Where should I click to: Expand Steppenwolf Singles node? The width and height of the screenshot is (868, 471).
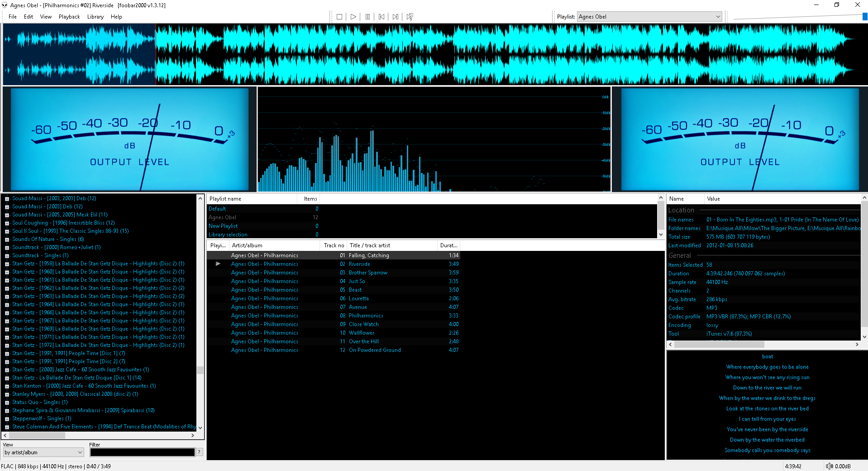click(x=7, y=419)
